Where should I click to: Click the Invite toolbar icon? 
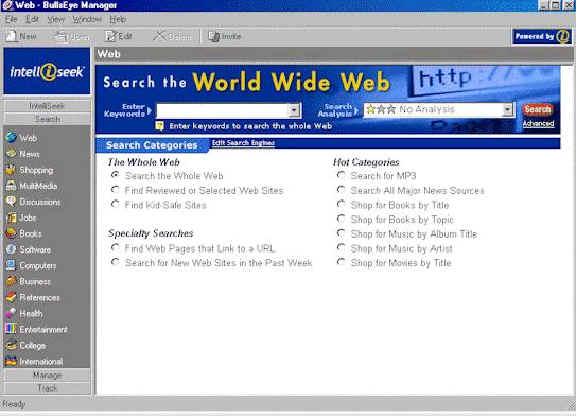click(x=214, y=36)
